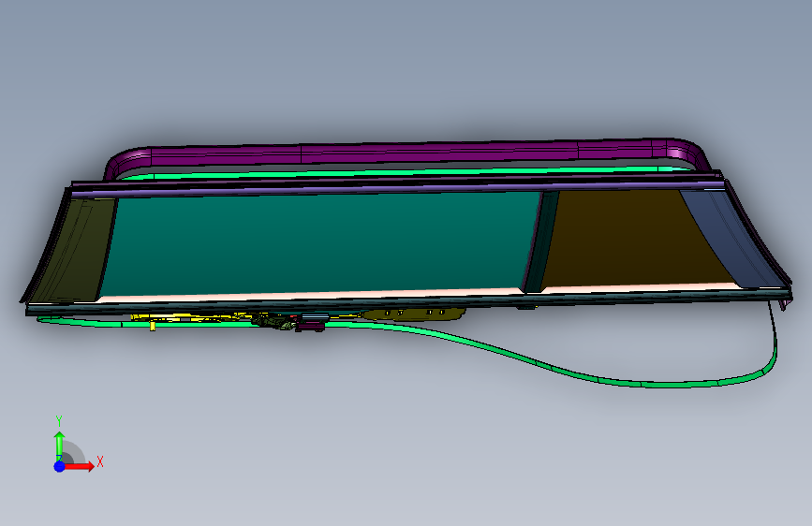Click the green Y axis arrow of the triad
The height and width of the screenshot is (526, 812).
pyautogui.click(x=60, y=446)
